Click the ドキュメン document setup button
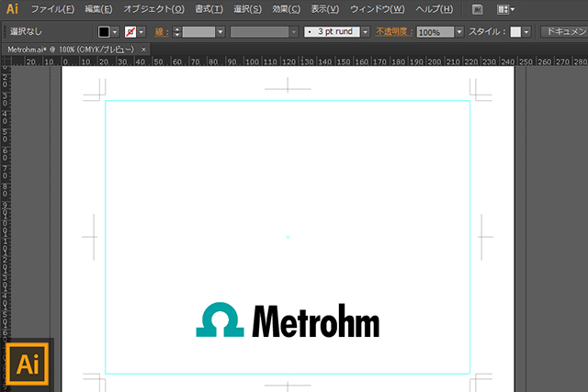This screenshot has width=588, height=392. 564,32
